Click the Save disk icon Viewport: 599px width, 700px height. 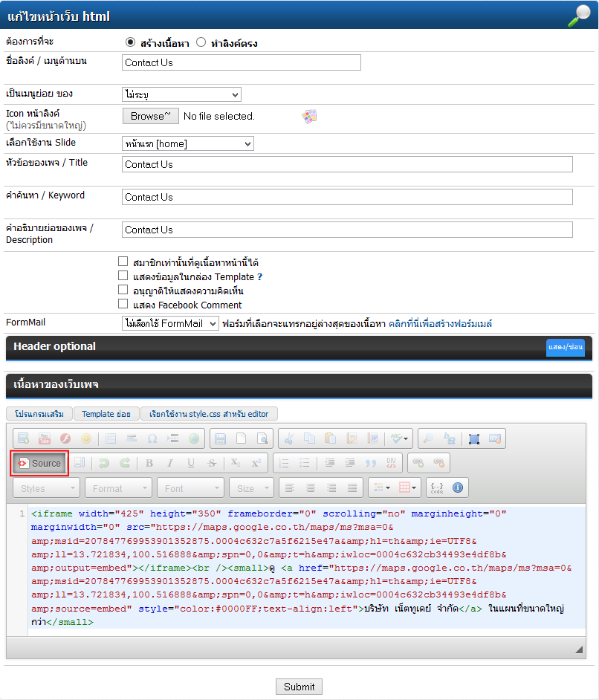click(220, 438)
